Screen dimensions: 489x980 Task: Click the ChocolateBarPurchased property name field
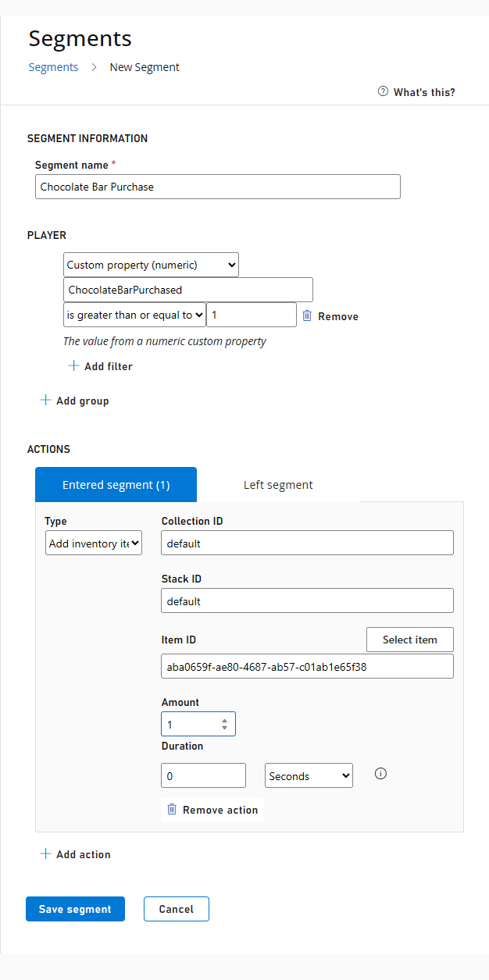[188, 290]
